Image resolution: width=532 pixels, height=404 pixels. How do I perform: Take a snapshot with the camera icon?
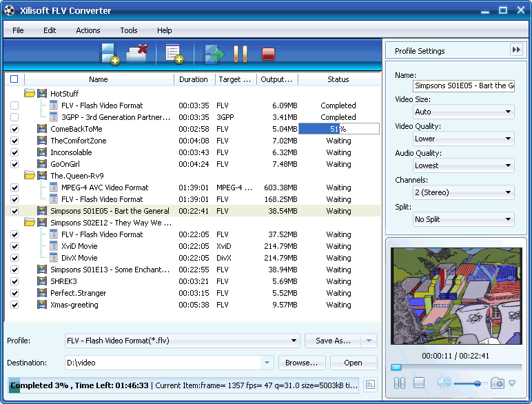498,383
